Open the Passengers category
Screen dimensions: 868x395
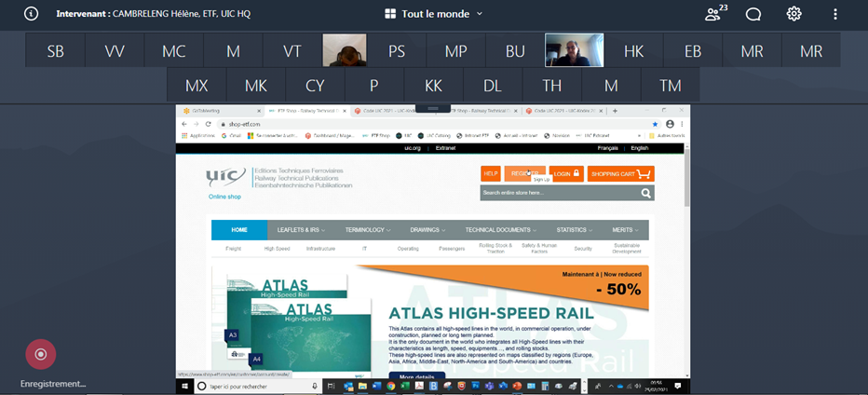coord(452,249)
